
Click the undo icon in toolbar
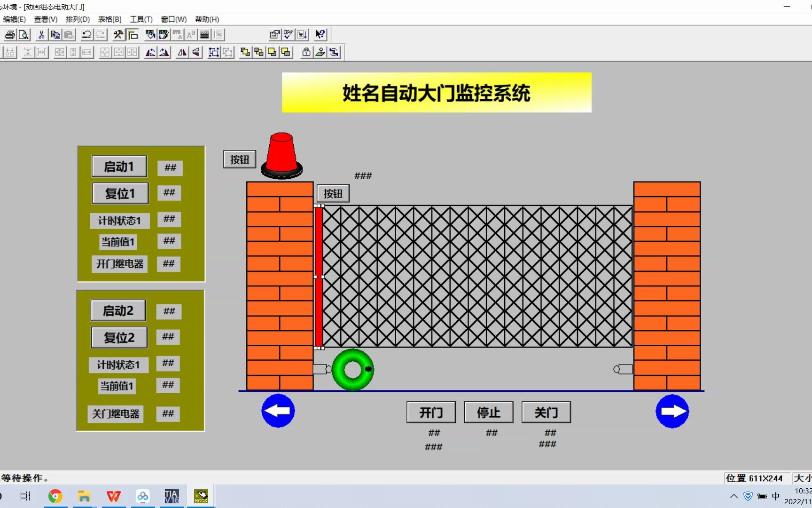click(x=86, y=34)
